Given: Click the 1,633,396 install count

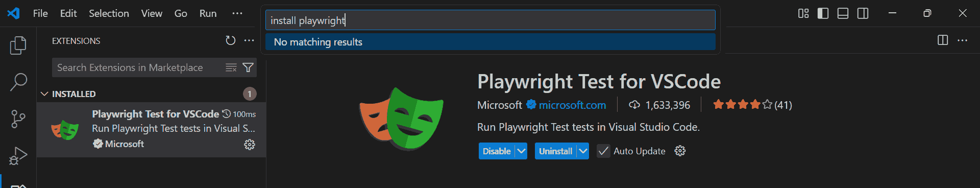Looking at the screenshot, I should point(659,105).
